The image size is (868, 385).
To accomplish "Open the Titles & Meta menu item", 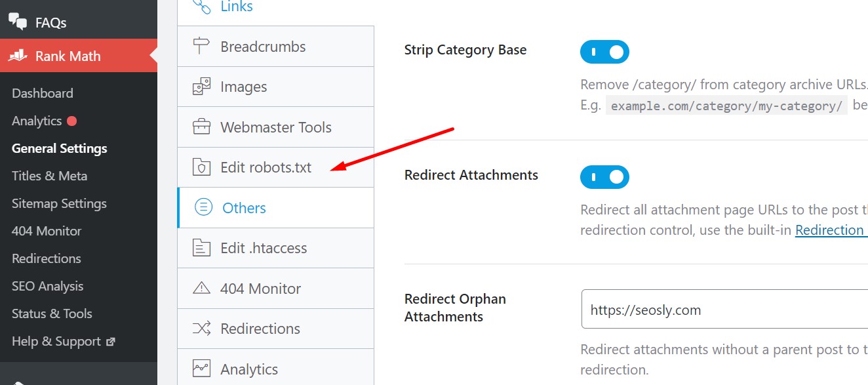I will [49, 176].
